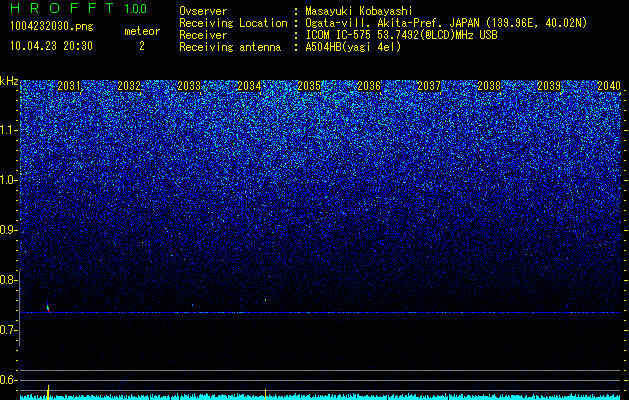
Task: Click the 1.0 kHz axis label
Action: click(9, 181)
